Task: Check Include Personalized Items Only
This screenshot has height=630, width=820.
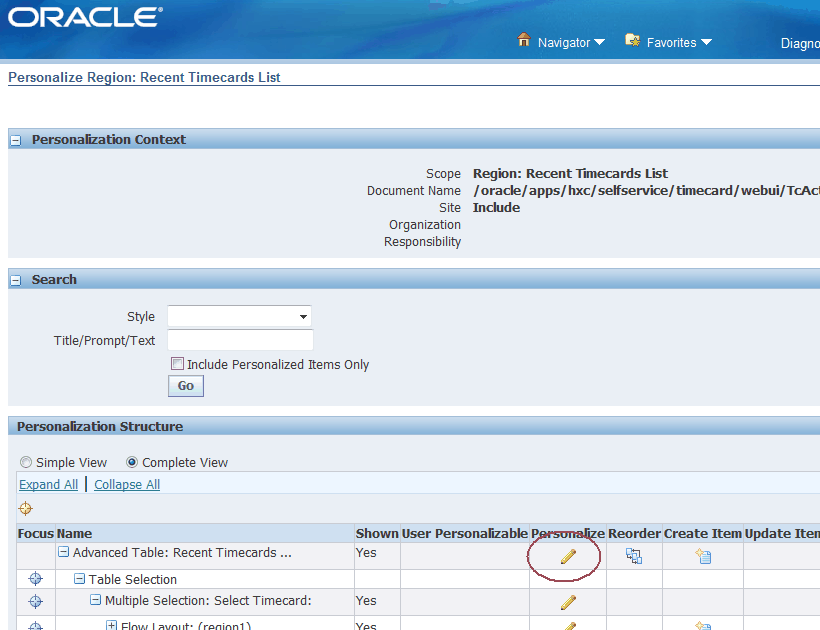Action: pos(177,363)
